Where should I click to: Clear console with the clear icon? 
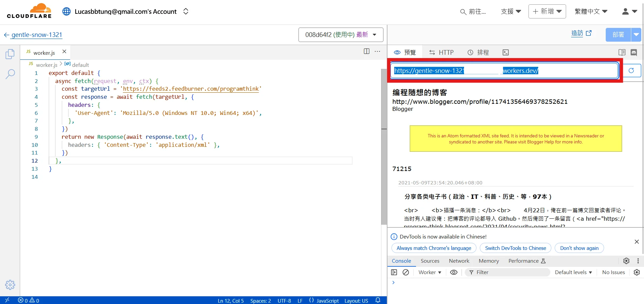pos(406,272)
